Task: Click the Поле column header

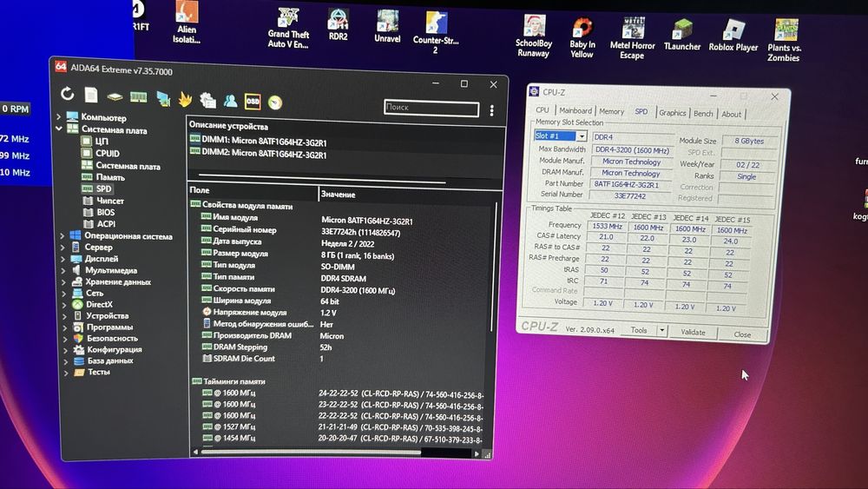Action: pyautogui.click(x=253, y=190)
